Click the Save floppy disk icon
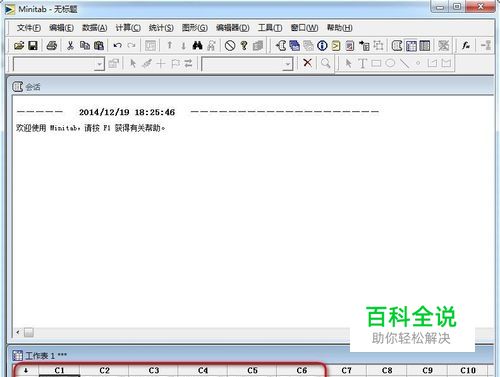The height and width of the screenshot is (377, 500). [x=33, y=46]
